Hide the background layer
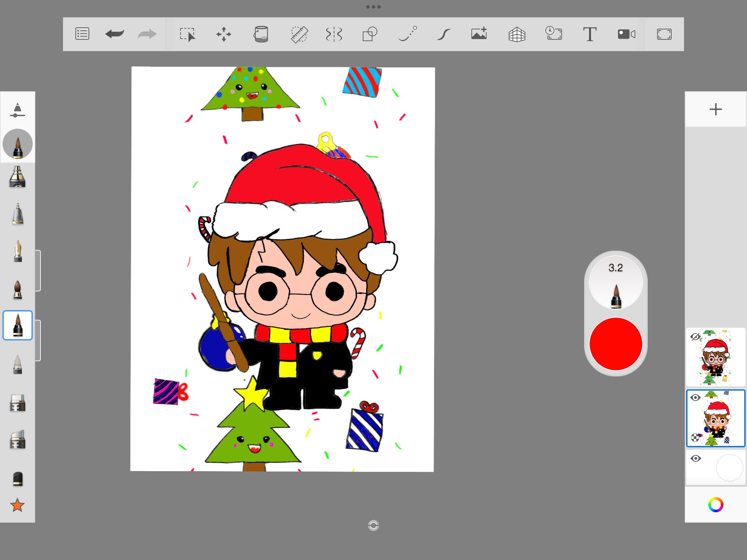 tap(695, 459)
